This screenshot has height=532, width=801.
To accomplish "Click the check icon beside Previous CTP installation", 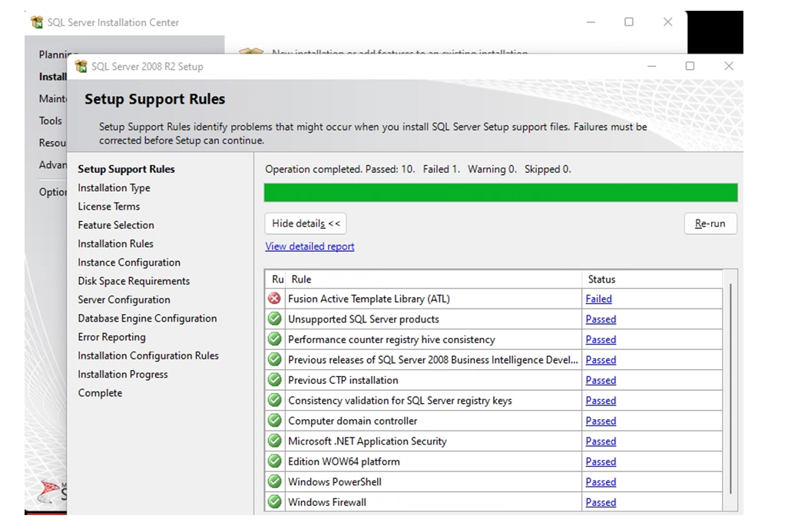I will point(274,380).
